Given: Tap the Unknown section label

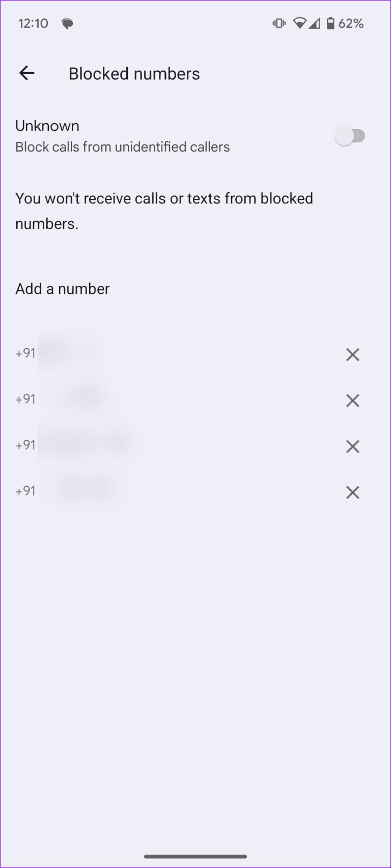Looking at the screenshot, I should coord(47,126).
